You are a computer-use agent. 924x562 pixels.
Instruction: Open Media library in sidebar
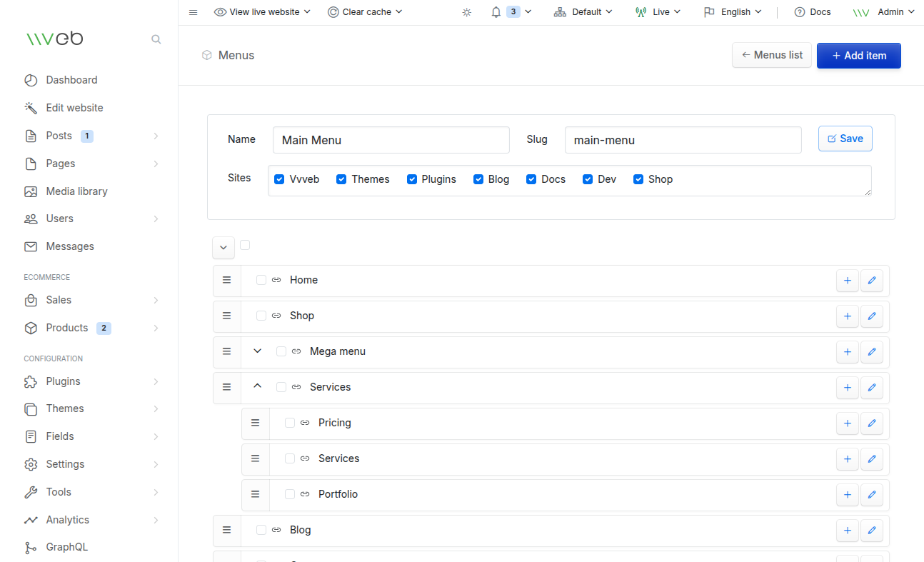[x=76, y=191]
